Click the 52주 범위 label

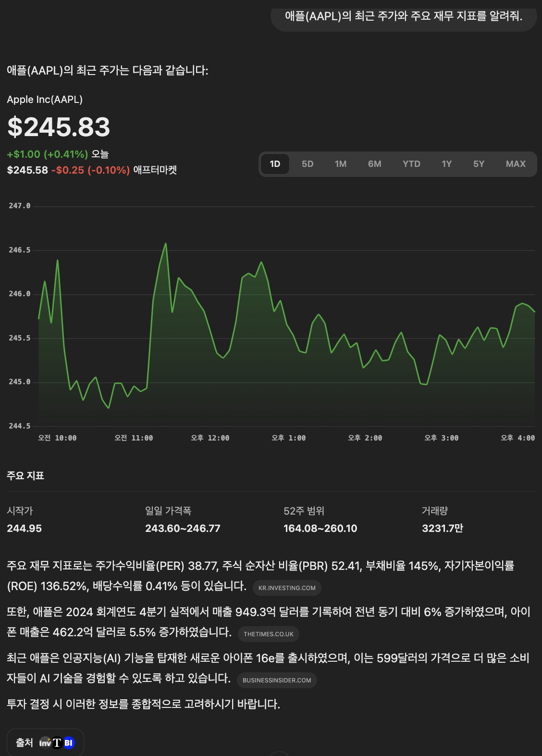pos(304,511)
